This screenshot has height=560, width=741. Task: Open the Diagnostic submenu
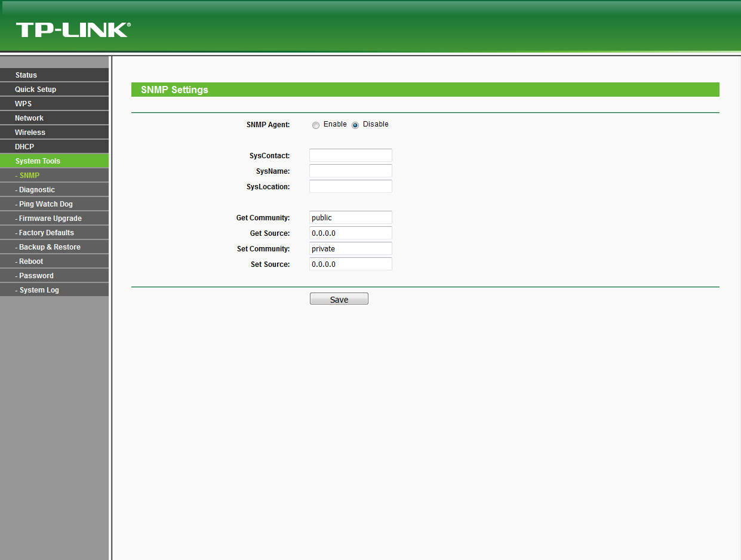54,189
